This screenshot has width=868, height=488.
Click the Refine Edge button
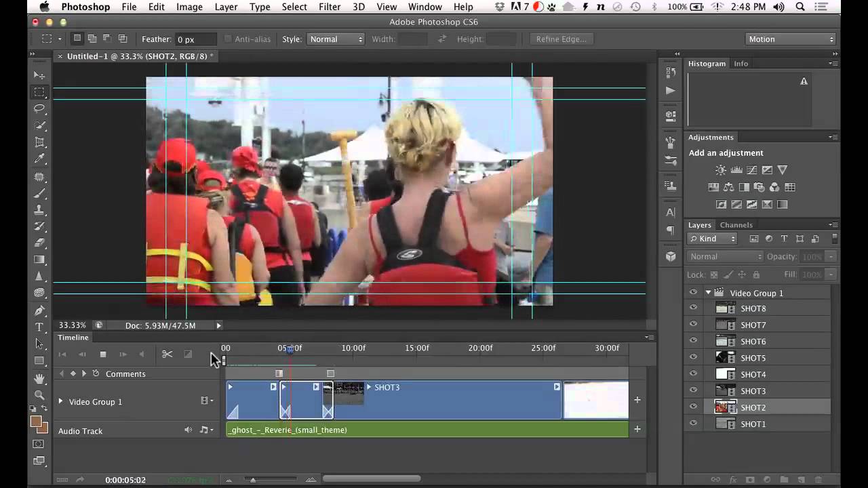click(561, 39)
